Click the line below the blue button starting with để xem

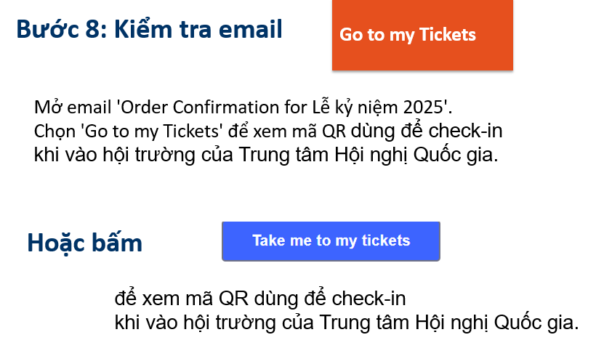click(260, 299)
